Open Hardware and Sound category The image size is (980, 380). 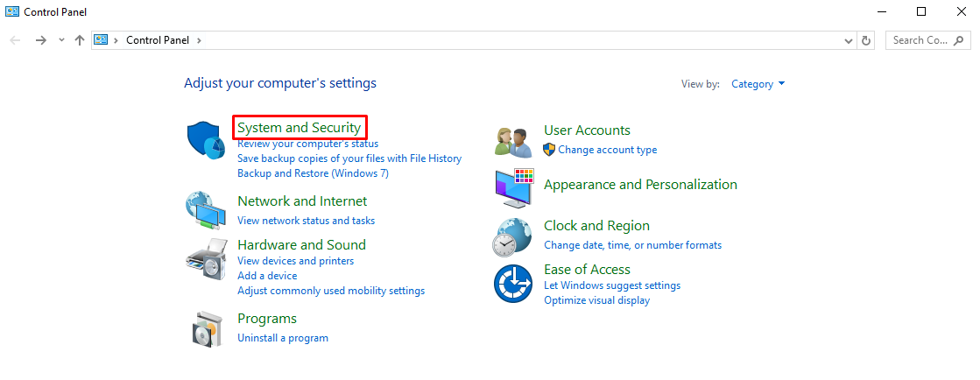(302, 245)
